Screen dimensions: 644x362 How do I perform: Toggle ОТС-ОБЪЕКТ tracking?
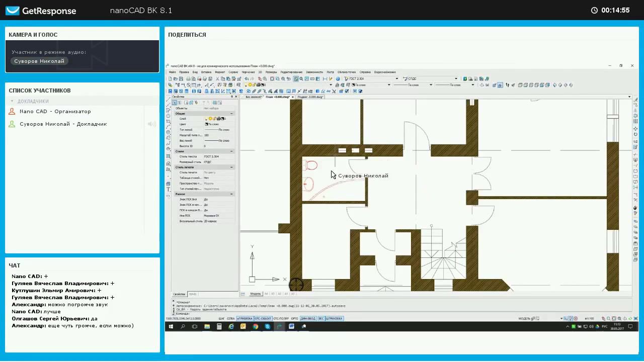pyautogui.click(x=263, y=318)
